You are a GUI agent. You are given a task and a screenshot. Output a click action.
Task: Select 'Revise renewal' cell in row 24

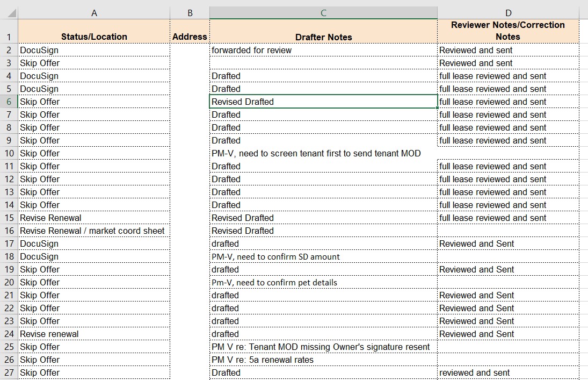94,334
